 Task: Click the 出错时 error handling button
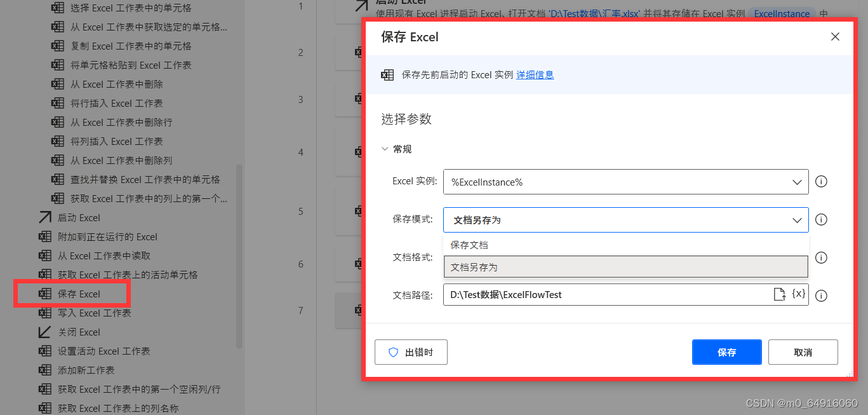point(411,352)
